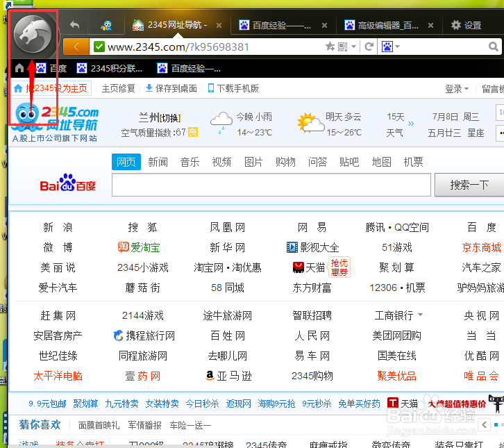Screen dimensions: 504x448
Task: Open the 设置 settings gear tab
Action: (466, 25)
